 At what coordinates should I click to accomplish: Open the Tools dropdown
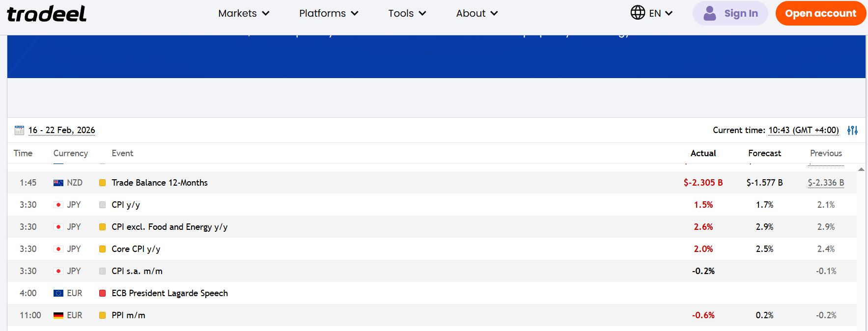(x=407, y=13)
